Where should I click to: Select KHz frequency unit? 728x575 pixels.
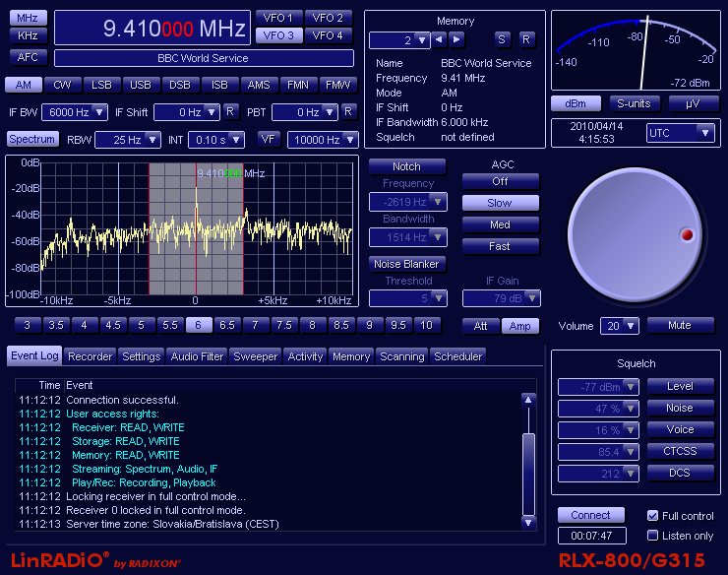[x=28, y=35]
